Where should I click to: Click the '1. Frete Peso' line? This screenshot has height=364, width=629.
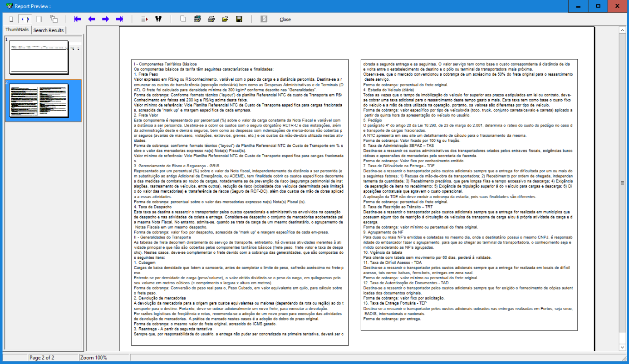click(146, 74)
